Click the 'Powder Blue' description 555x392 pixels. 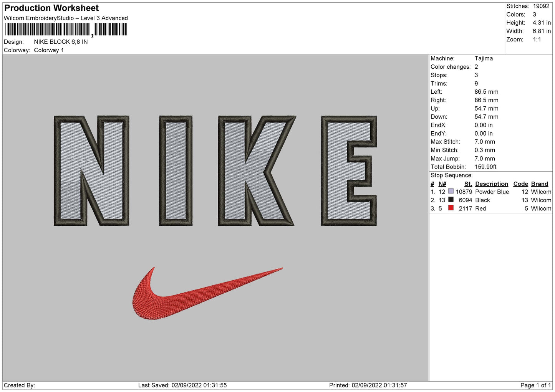(x=492, y=192)
